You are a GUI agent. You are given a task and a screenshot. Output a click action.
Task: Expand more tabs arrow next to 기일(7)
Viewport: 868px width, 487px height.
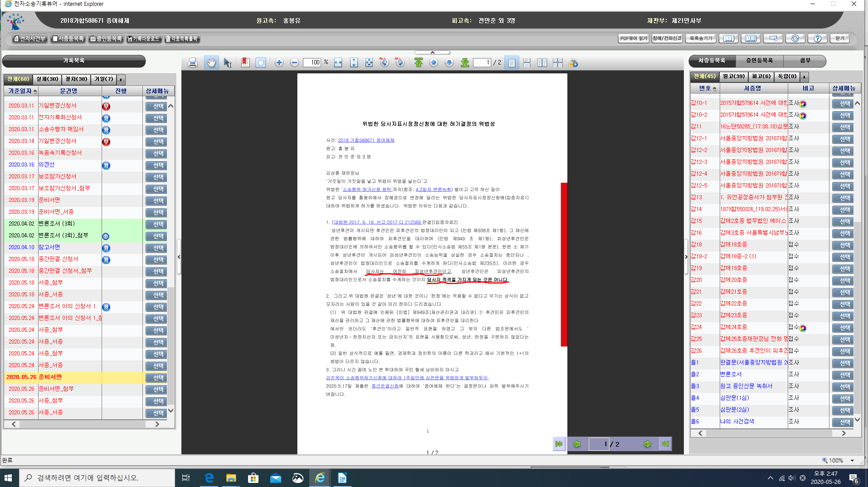(x=121, y=79)
